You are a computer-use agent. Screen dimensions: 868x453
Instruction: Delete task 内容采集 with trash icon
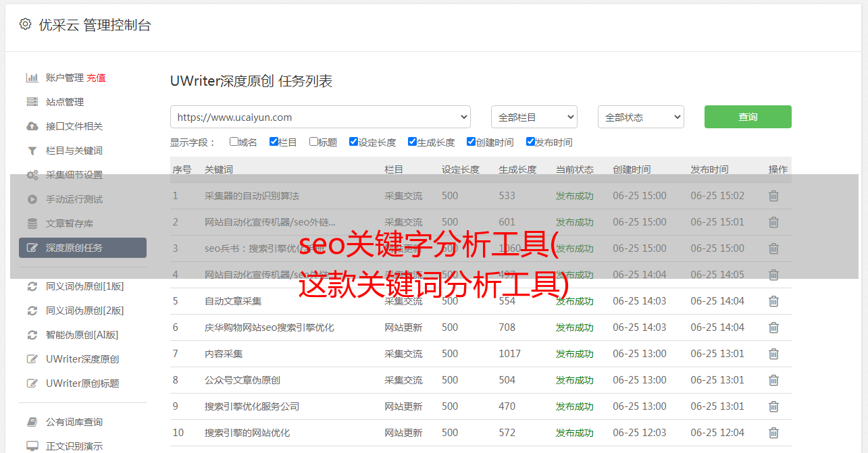[x=774, y=354]
